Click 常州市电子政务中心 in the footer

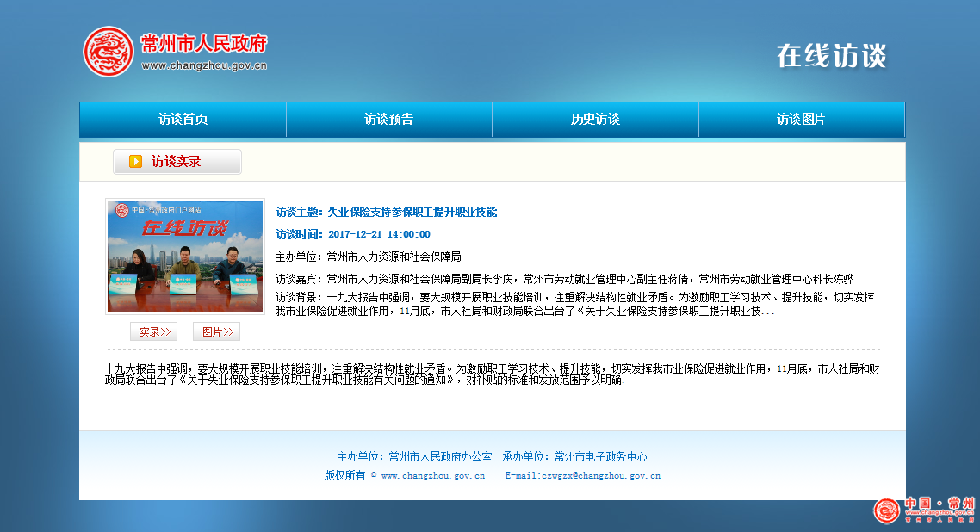(x=600, y=456)
